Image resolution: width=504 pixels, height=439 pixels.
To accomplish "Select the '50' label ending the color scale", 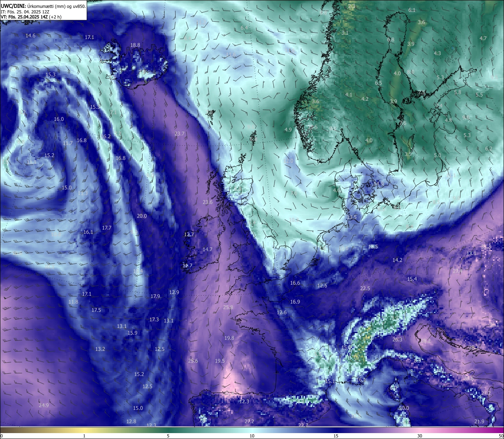I will click(501, 436).
